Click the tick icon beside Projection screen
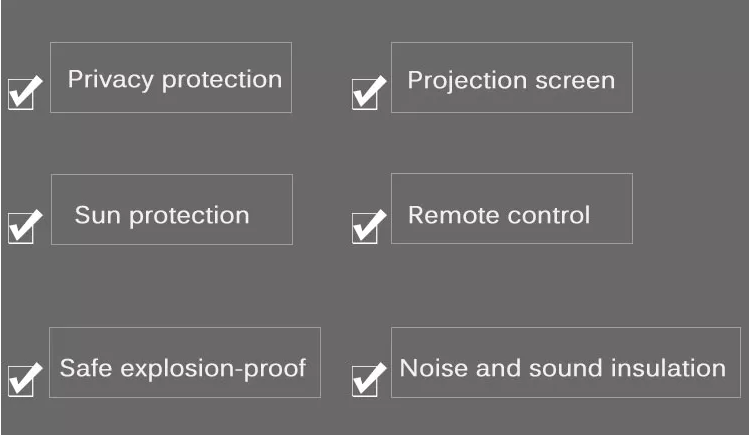Image resolution: width=749 pixels, height=435 pixels. click(x=370, y=91)
